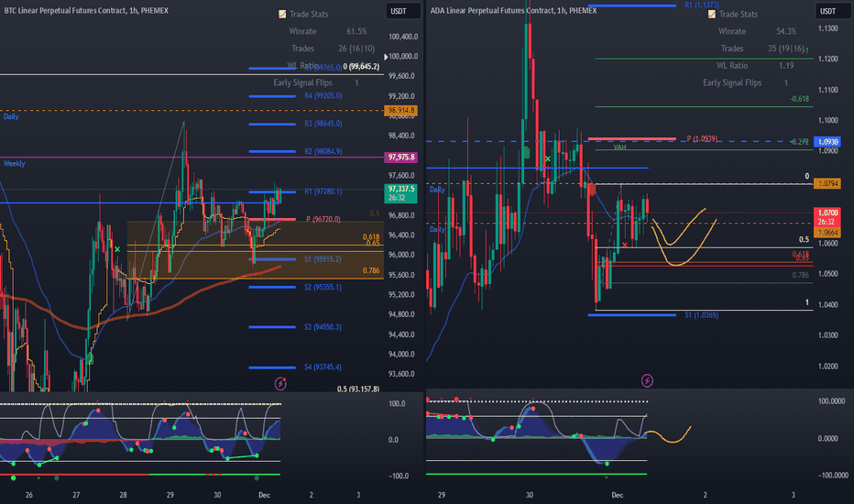Click the R3 (98645.0) pivot label
This screenshot has width=854, height=504.
point(323,124)
